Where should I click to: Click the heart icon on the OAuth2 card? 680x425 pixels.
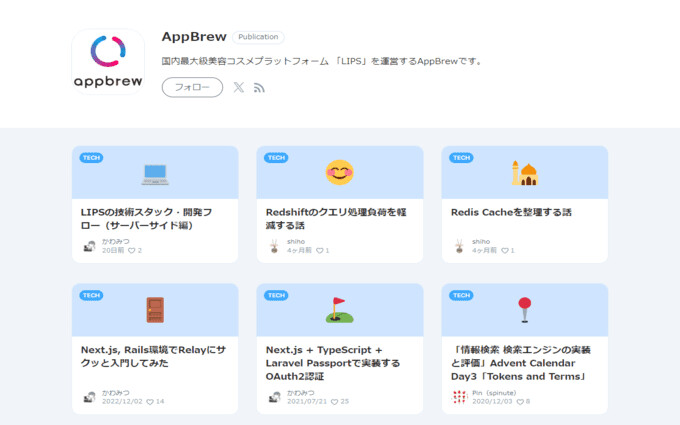tap(334, 402)
